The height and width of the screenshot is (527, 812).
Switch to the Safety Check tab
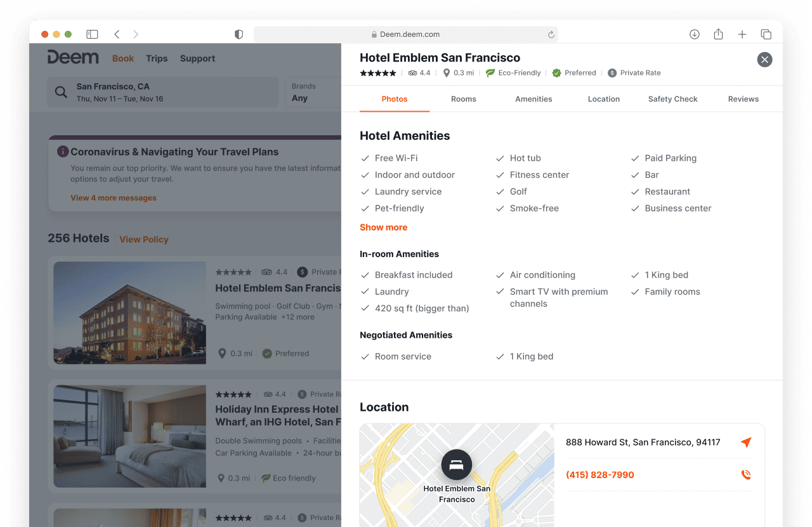point(673,99)
